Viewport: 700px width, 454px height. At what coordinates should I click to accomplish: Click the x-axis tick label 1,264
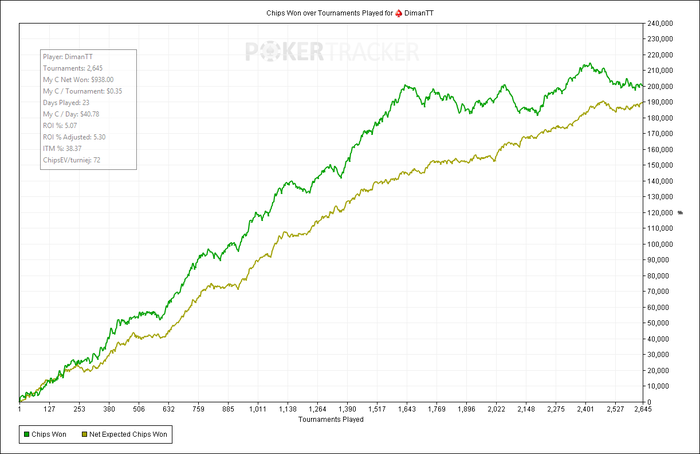tap(317, 409)
